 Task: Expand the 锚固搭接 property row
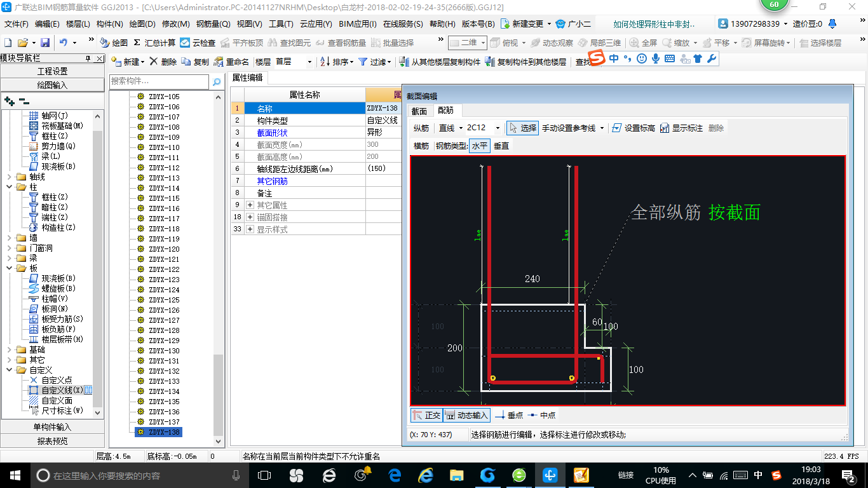(x=250, y=217)
